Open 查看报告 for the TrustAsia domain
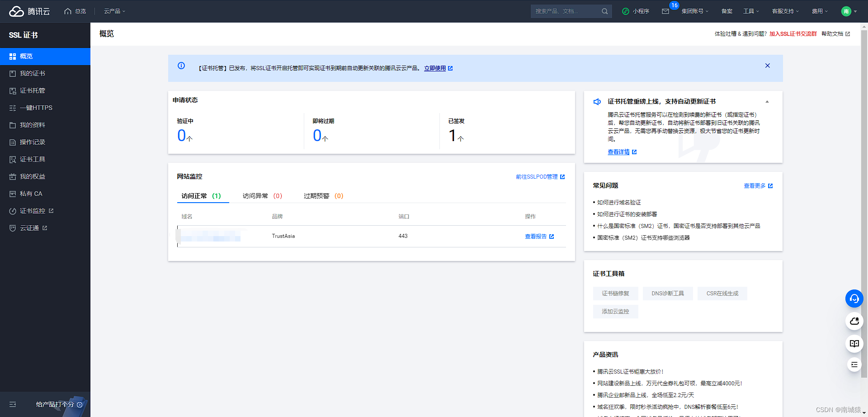The height and width of the screenshot is (417, 868). 536,236
